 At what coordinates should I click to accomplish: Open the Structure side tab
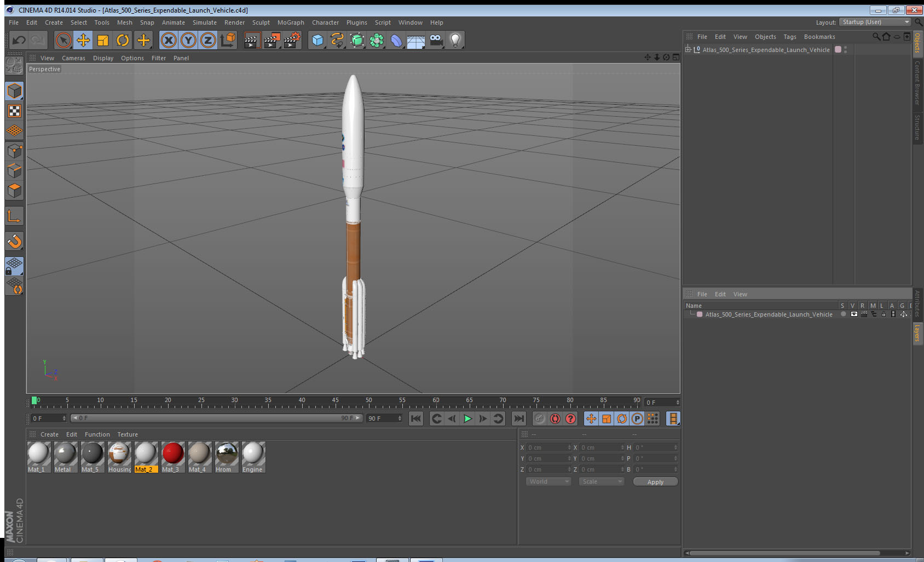(917, 127)
